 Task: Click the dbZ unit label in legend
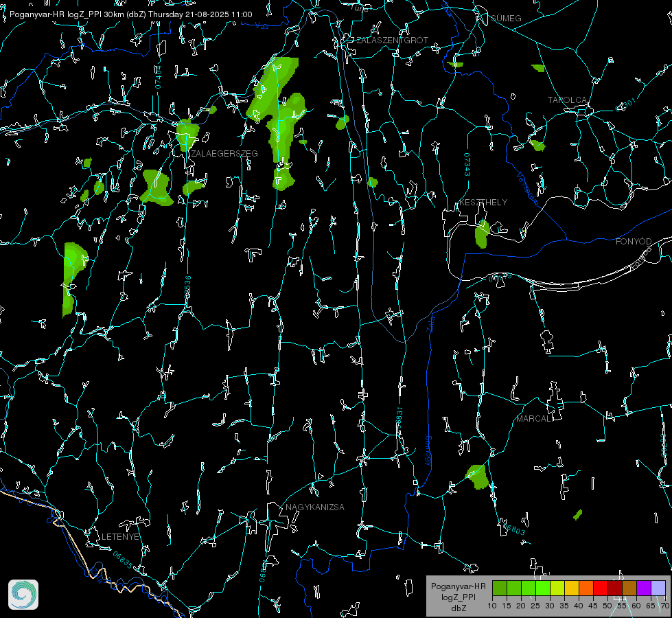[x=458, y=608]
